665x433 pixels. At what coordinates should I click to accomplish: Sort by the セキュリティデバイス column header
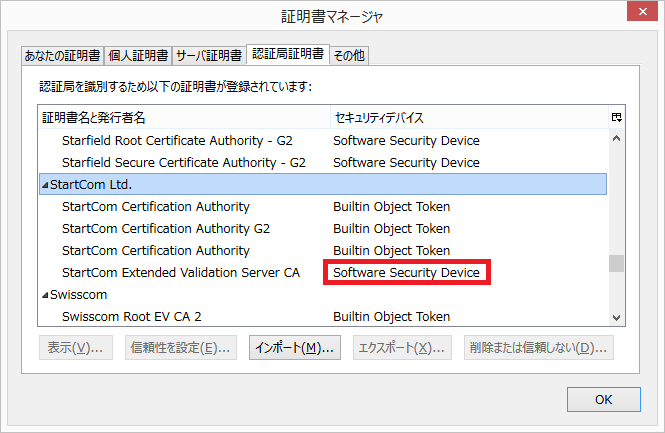tap(469, 117)
